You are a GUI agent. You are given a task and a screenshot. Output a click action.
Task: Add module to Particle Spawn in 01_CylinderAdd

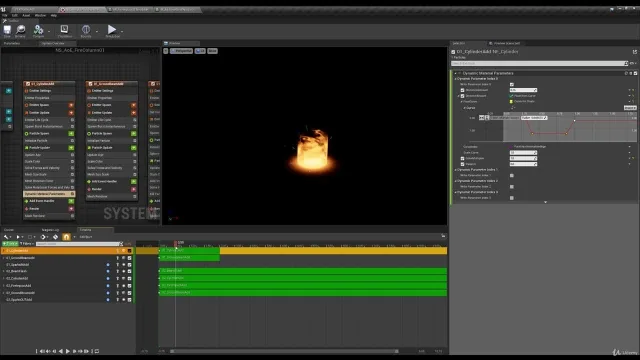tap(71, 133)
